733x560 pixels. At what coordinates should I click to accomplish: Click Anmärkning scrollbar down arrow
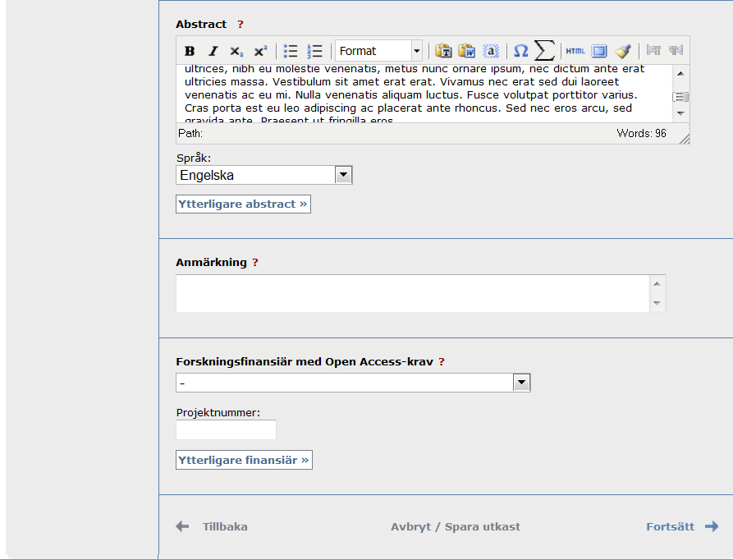pos(657,303)
